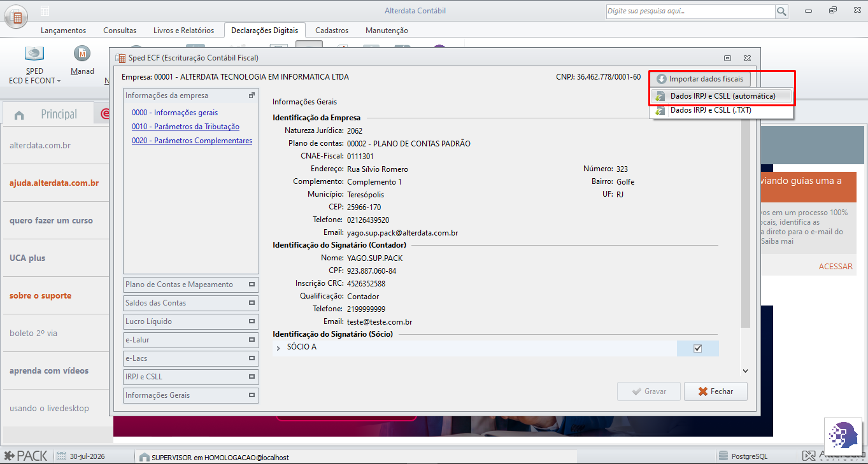Expand the Informações Gerais bottom section

point(191,395)
